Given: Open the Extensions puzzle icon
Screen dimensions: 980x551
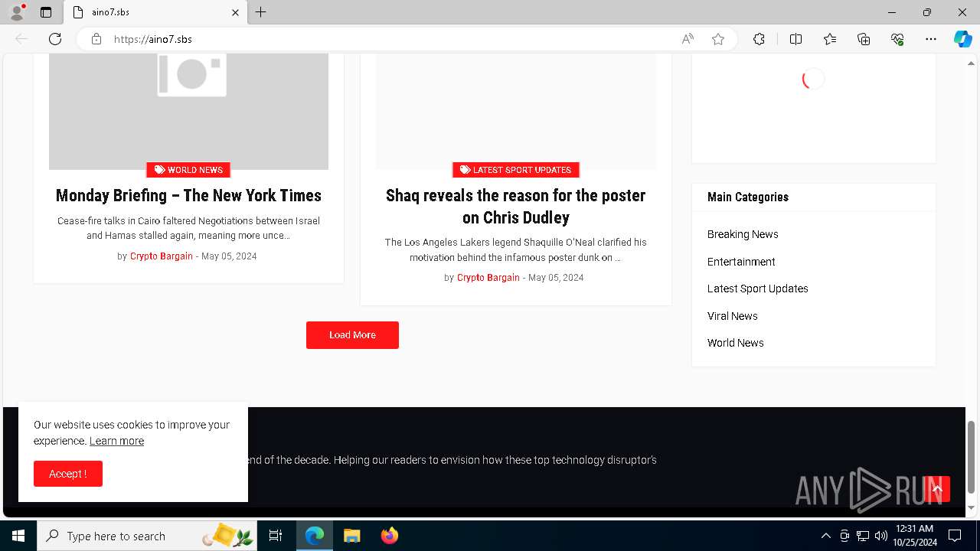Looking at the screenshot, I should (759, 39).
